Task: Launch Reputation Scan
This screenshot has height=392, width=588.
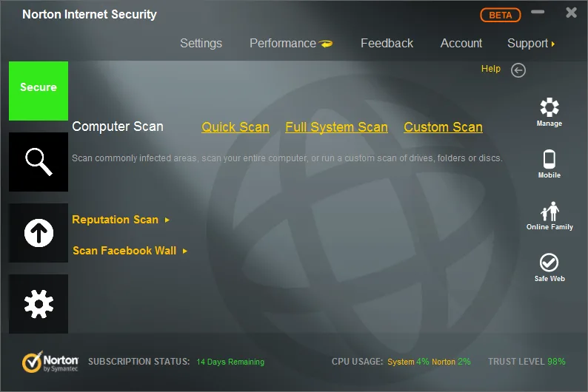Action: [115, 220]
